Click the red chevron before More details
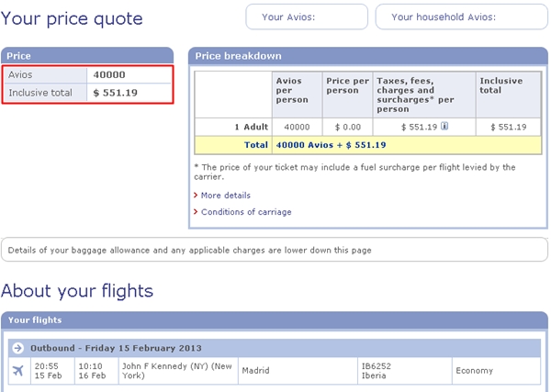The width and height of the screenshot is (551, 392). click(196, 195)
